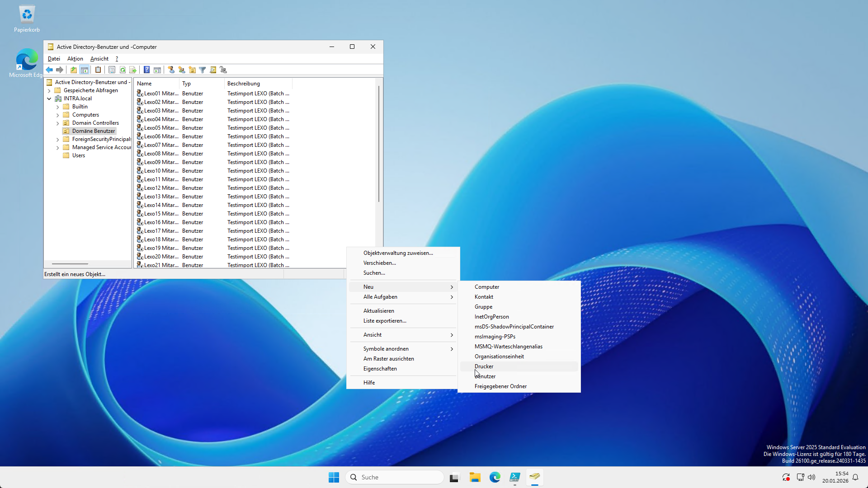Screen dimensions: 868x488
Task: Click the export list toolbar icon
Action: pyautogui.click(x=133, y=70)
